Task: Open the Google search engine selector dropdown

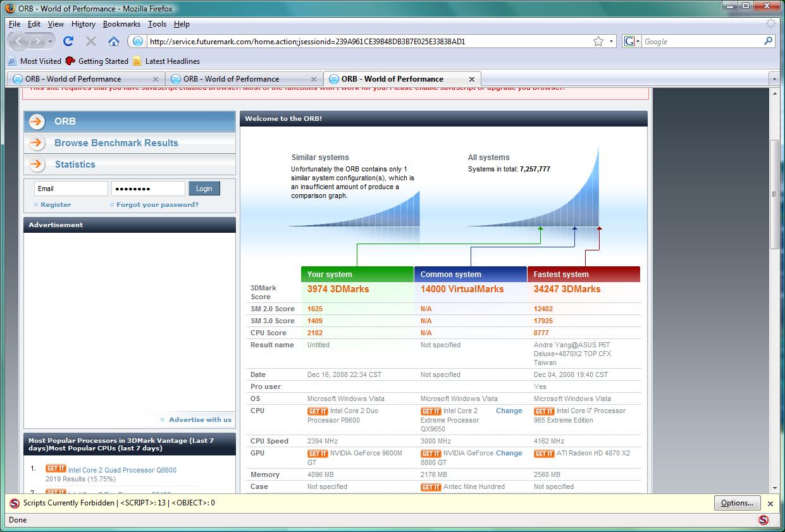Action: coord(633,41)
